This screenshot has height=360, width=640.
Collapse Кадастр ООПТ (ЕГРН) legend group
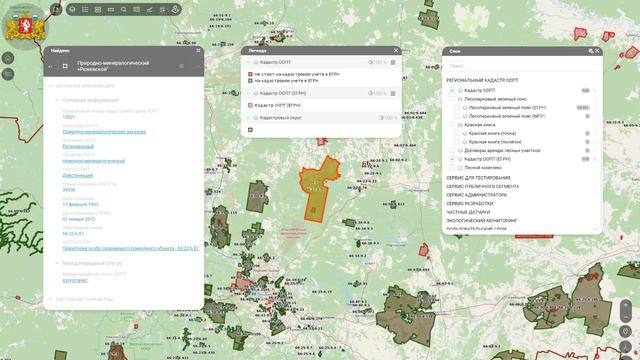pyautogui.click(x=249, y=93)
